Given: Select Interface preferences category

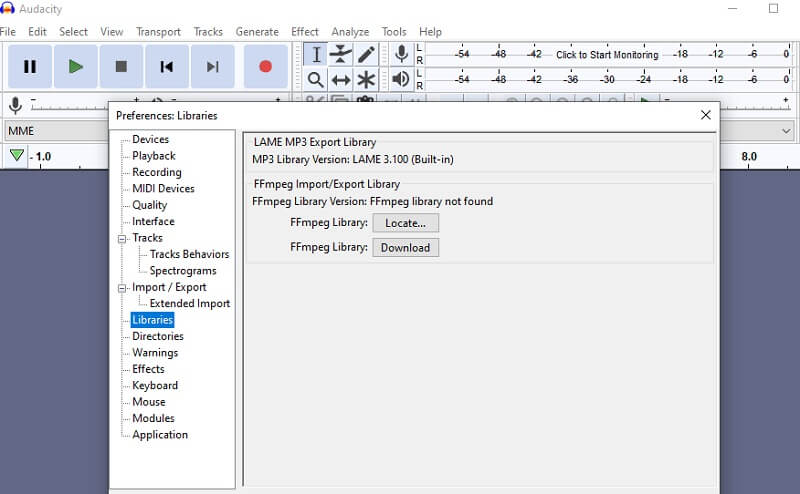Looking at the screenshot, I should coord(153,221).
